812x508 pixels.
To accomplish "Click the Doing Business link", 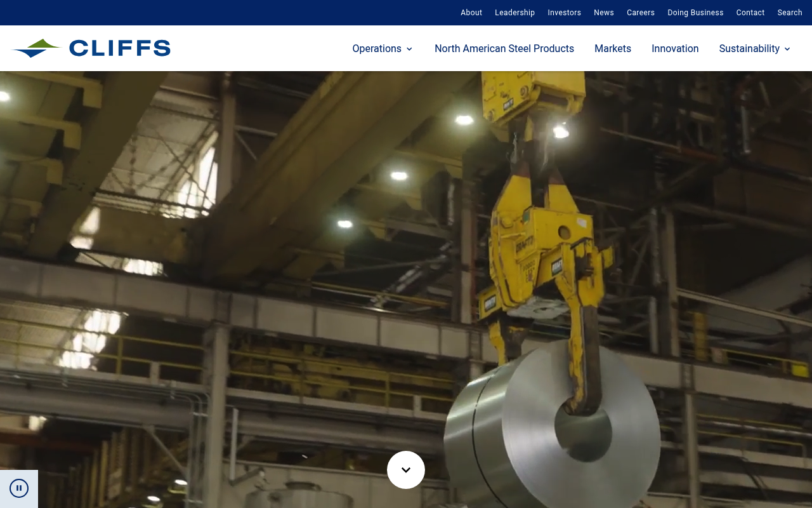I will click(x=695, y=13).
